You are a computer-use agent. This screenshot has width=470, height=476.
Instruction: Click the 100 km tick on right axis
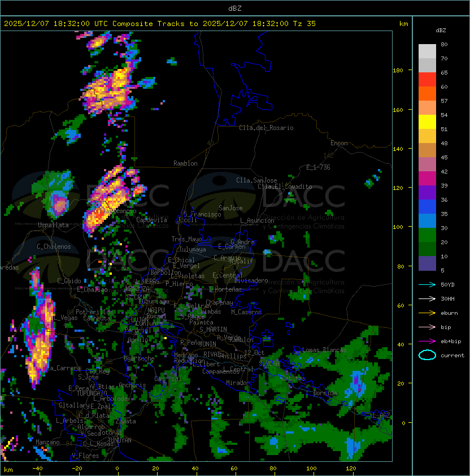398,227
